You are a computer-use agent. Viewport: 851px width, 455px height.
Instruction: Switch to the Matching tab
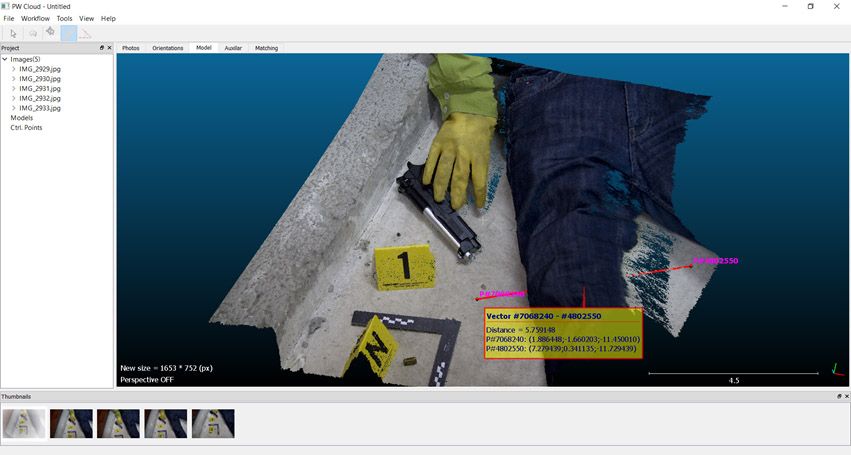click(266, 48)
